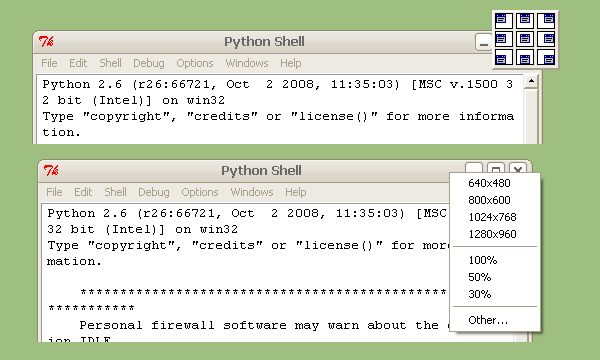Choose the center window placement icon

click(x=525, y=39)
